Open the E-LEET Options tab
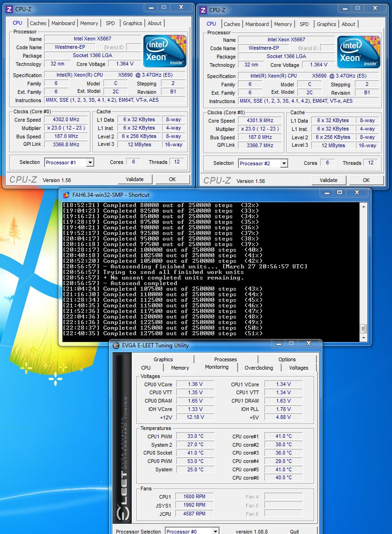392x534 pixels. tap(287, 359)
